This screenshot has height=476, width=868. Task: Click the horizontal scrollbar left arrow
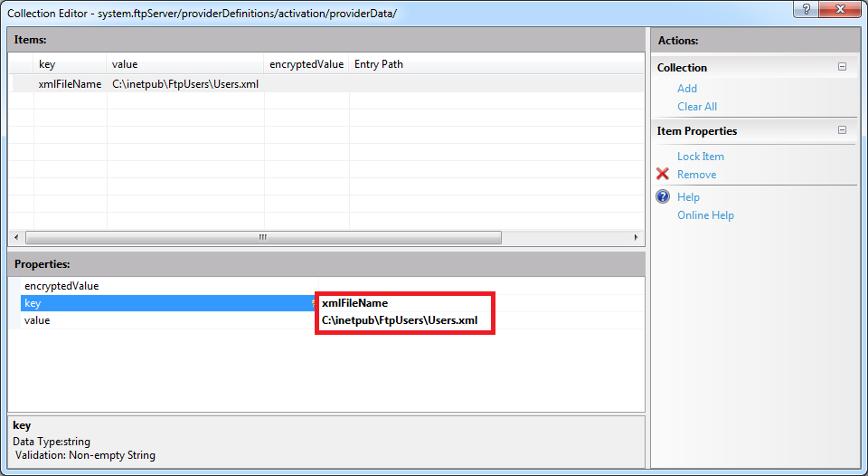(x=16, y=238)
